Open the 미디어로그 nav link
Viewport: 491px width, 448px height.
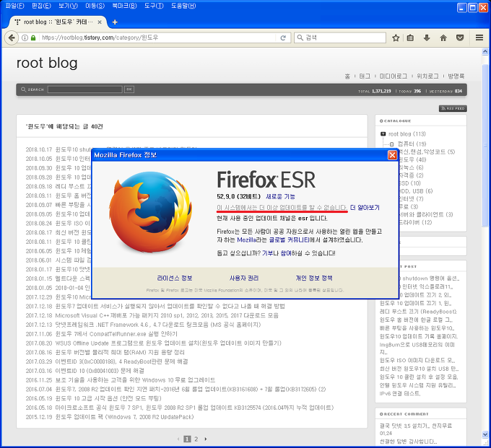tap(394, 76)
